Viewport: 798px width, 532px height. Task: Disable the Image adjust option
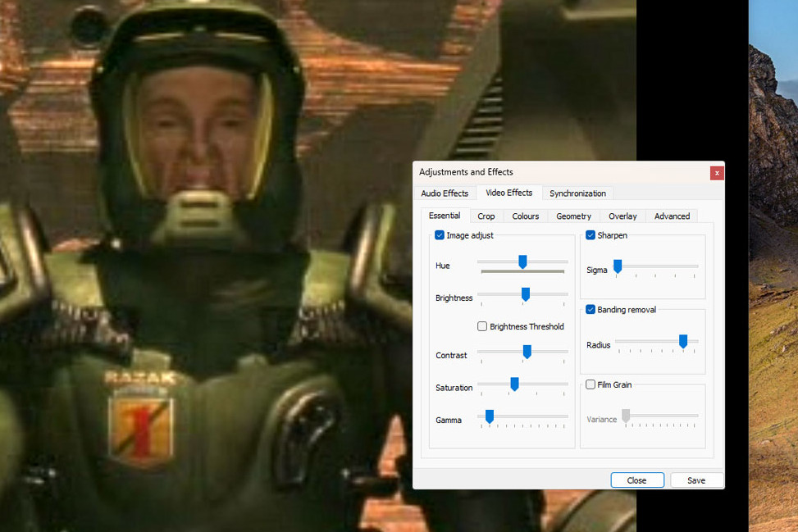click(440, 235)
